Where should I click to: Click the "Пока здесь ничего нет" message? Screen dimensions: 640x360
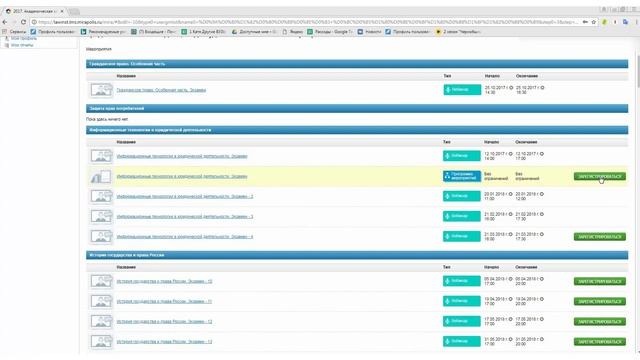coord(107,119)
